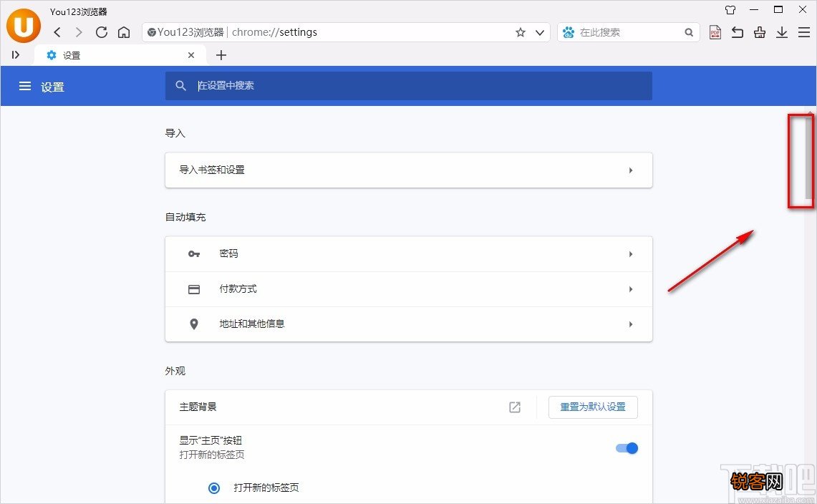Click the 自动填充 section heading
The width and height of the screenshot is (817, 504).
(x=185, y=218)
